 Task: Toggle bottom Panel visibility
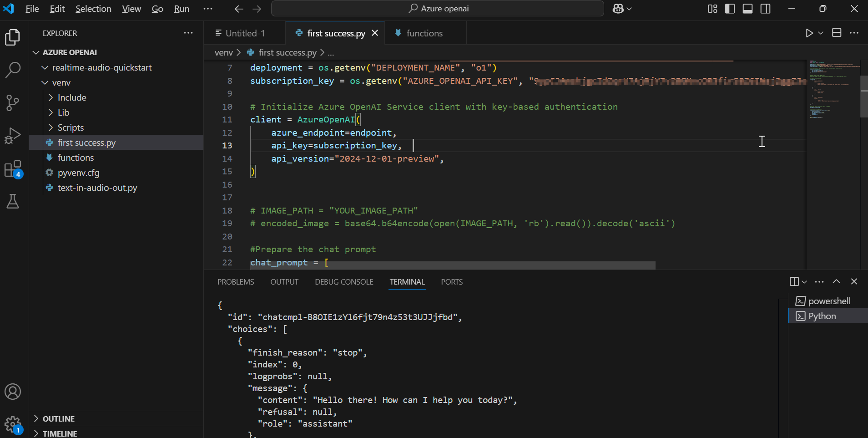[747, 9]
